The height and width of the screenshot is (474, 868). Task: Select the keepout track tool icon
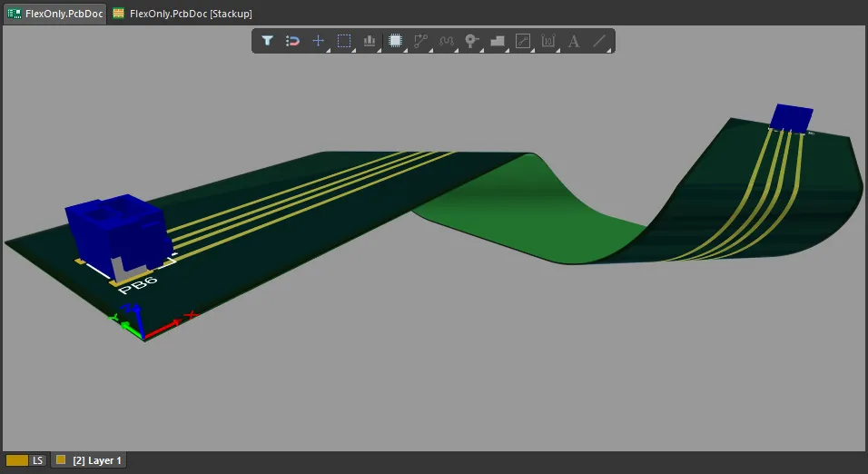[522, 41]
